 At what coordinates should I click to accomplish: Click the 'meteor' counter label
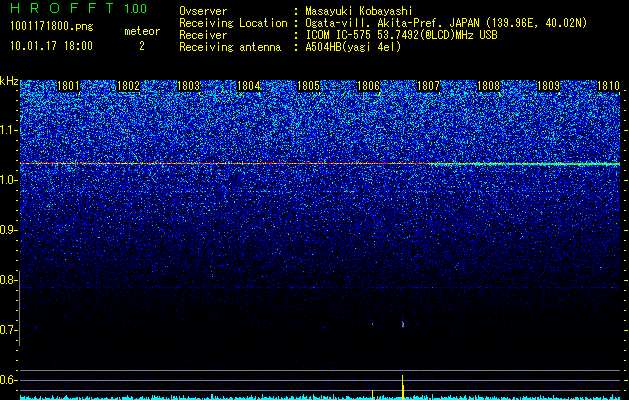click(142, 31)
